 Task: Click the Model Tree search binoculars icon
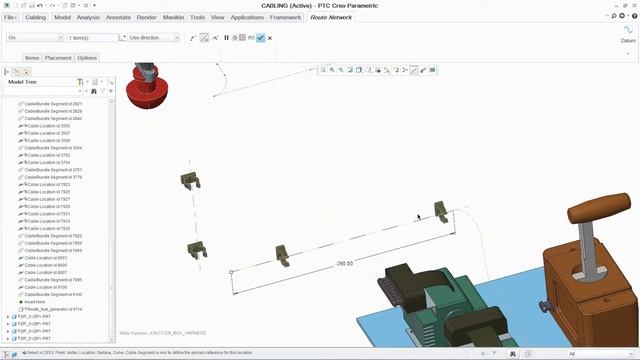click(94, 91)
